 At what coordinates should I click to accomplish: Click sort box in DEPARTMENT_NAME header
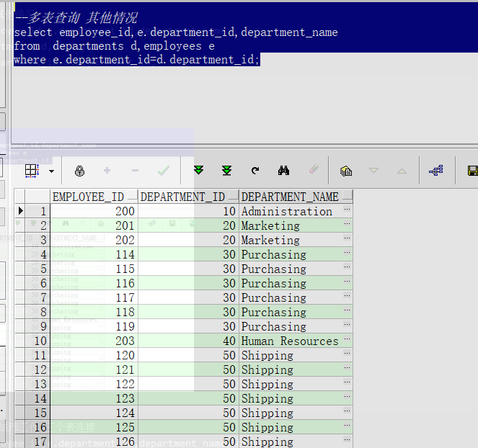pyautogui.click(x=348, y=195)
